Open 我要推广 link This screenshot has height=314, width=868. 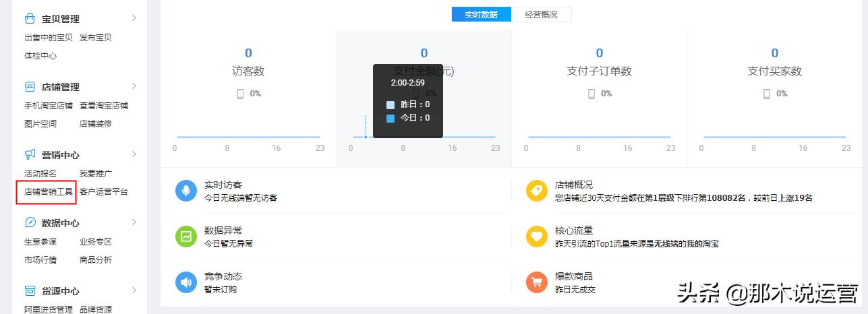(96, 174)
